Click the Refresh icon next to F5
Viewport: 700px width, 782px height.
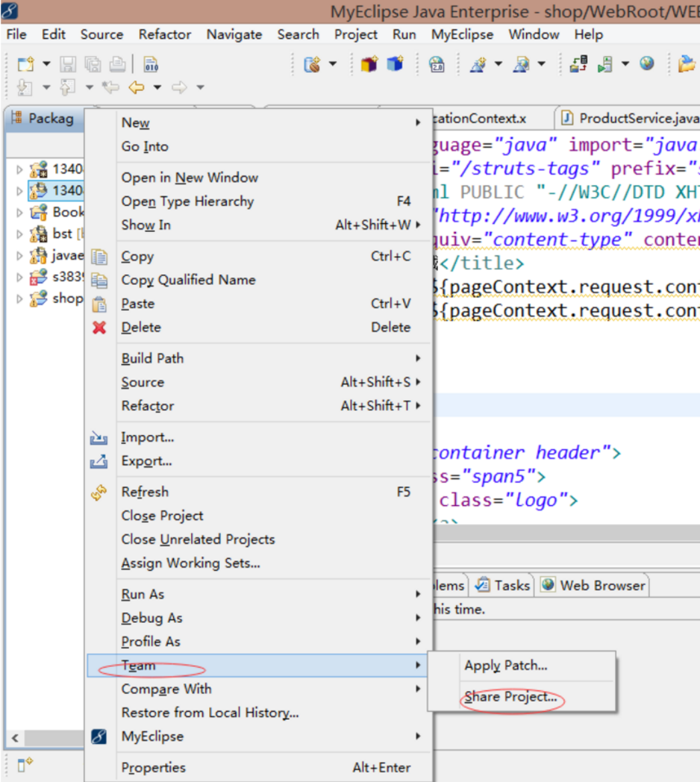click(x=99, y=492)
